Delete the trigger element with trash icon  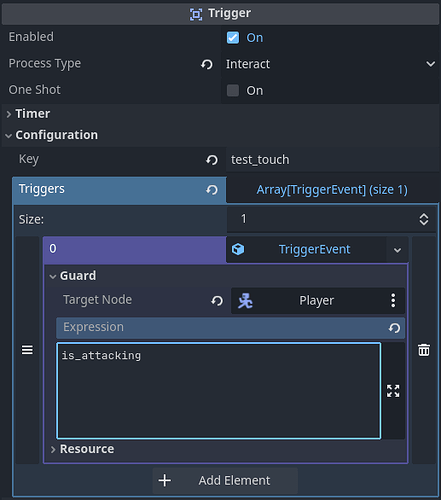(x=424, y=350)
